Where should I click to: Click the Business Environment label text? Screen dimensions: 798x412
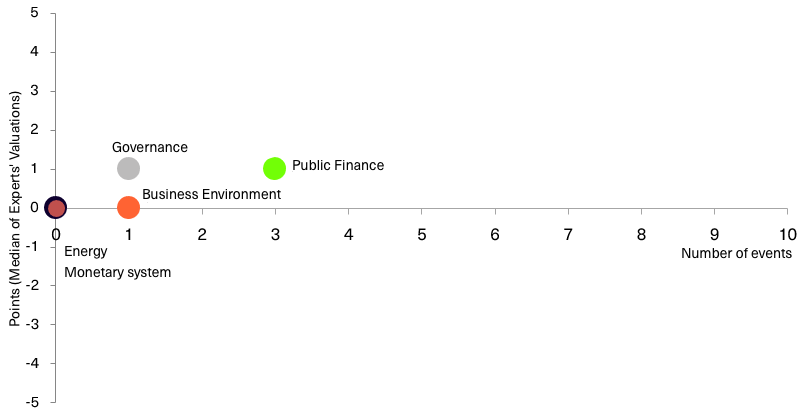211,194
